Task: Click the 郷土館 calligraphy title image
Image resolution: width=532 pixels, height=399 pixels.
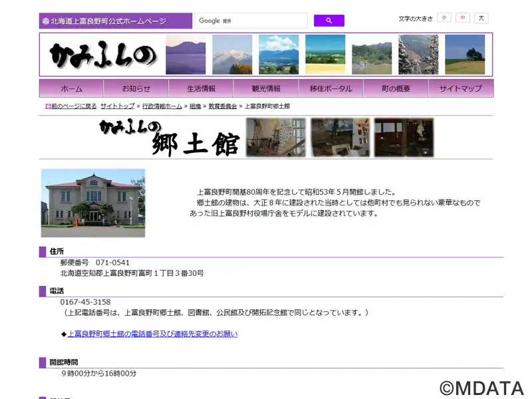Action: pyautogui.click(x=170, y=138)
